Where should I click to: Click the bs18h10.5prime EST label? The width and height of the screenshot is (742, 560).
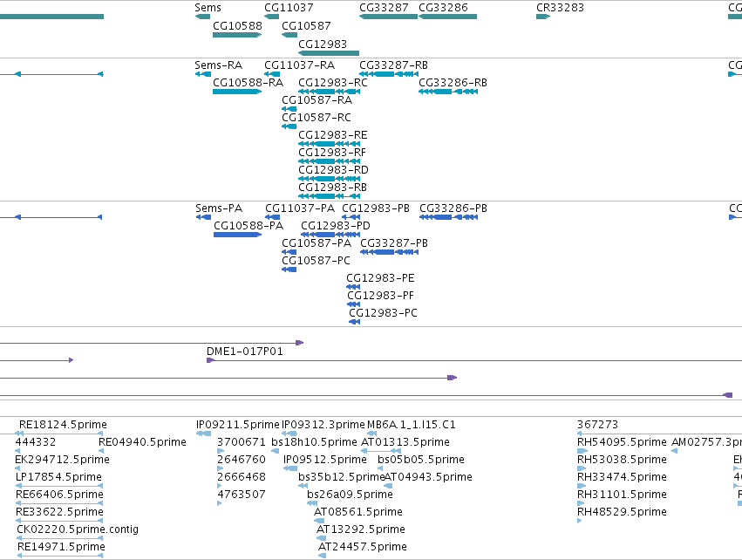[314, 442]
